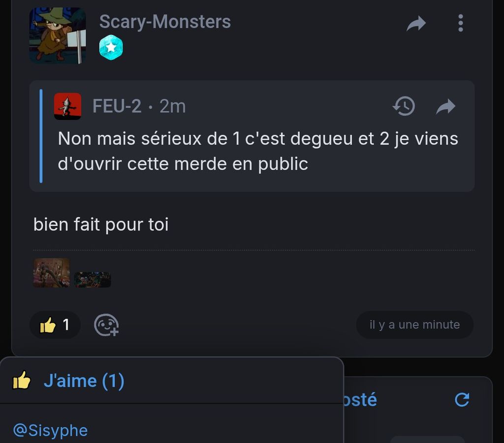Image resolution: width=504 pixels, height=443 pixels.
Task: Expand the quoted message text block
Action: point(258,151)
